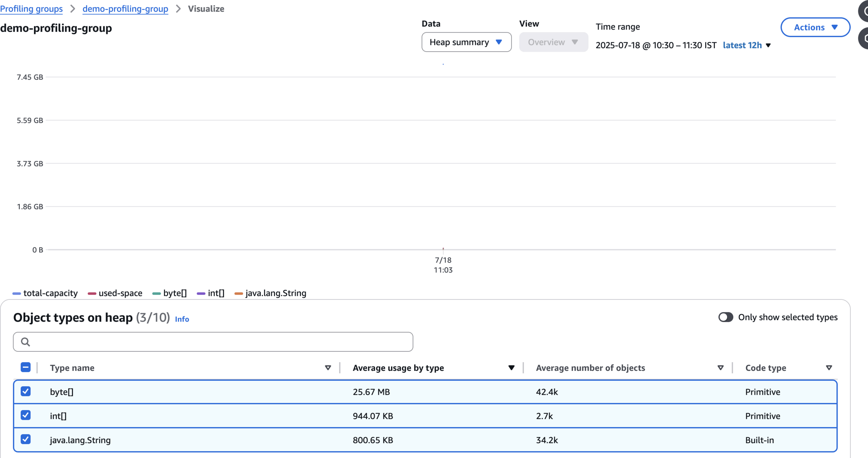Click the int[] legend entry
The image size is (868, 458).
tap(216, 293)
